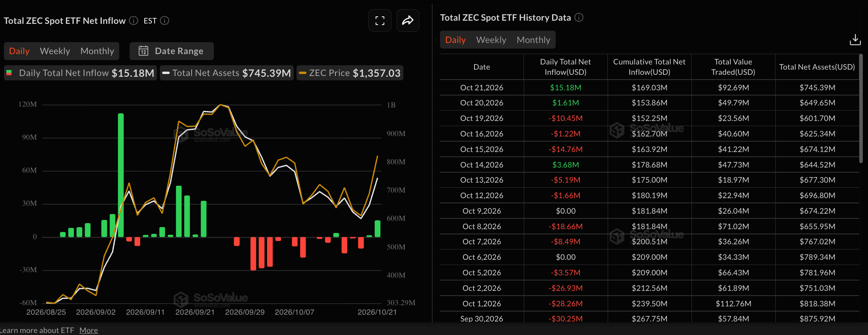This screenshot has width=868, height=335.
Task: Open info icon beside History Data title
Action: tap(579, 18)
